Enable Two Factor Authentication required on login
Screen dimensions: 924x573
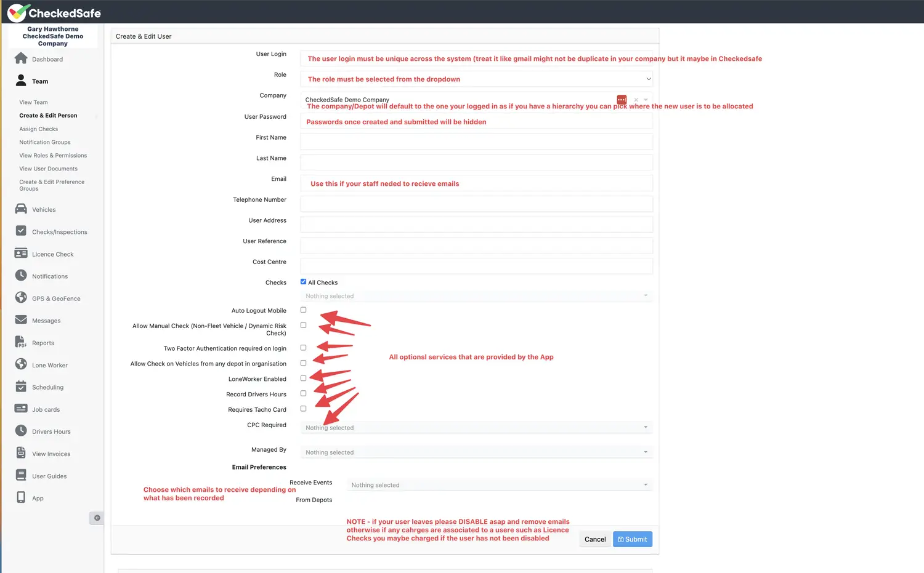[x=303, y=347]
